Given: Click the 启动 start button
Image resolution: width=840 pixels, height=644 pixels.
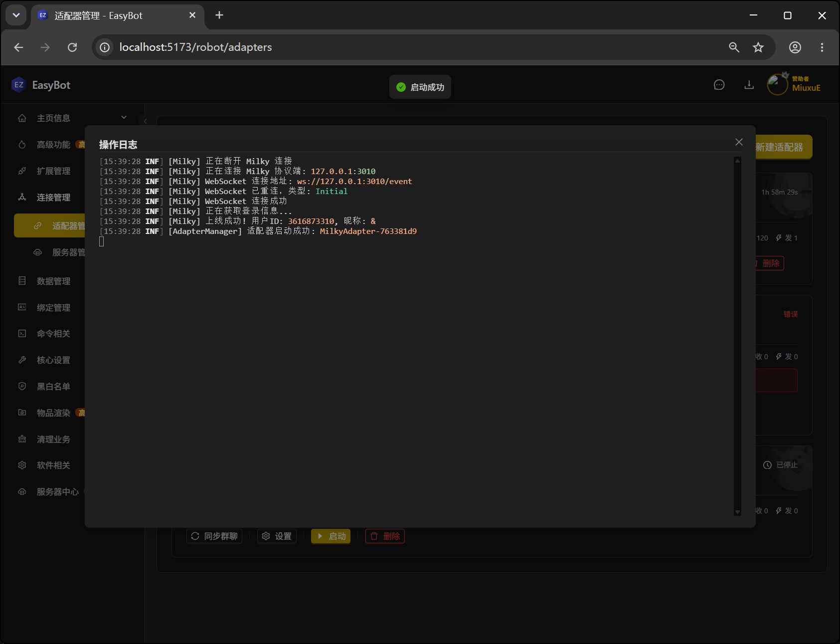Looking at the screenshot, I should coord(331,536).
